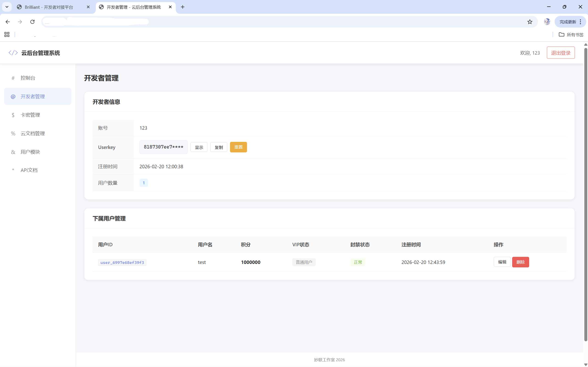Reset the Userkey with 重置
This screenshot has width=588, height=367.
pyautogui.click(x=238, y=147)
